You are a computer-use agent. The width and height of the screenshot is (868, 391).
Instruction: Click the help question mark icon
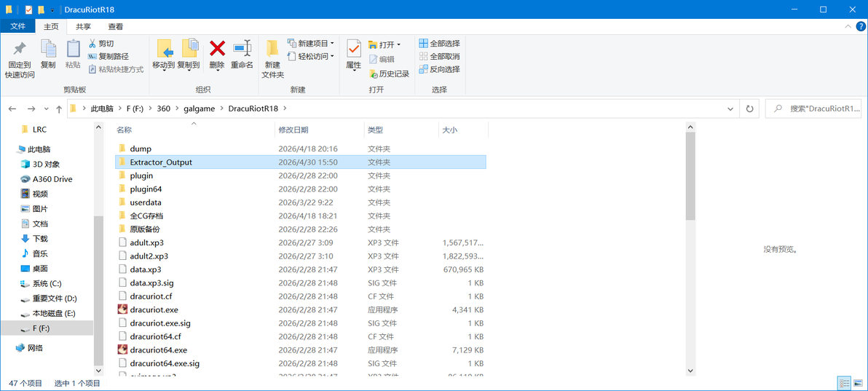pyautogui.click(x=859, y=27)
